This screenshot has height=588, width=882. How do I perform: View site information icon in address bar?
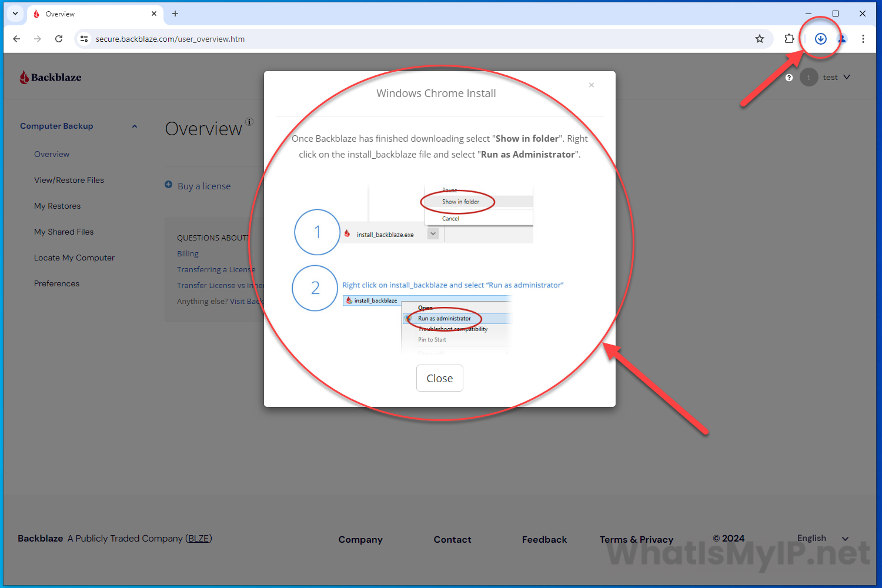[84, 39]
